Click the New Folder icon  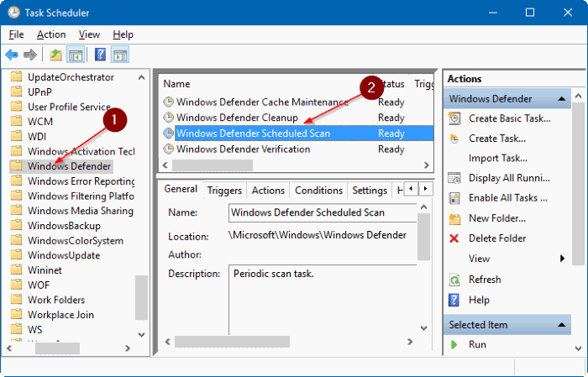click(x=454, y=218)
